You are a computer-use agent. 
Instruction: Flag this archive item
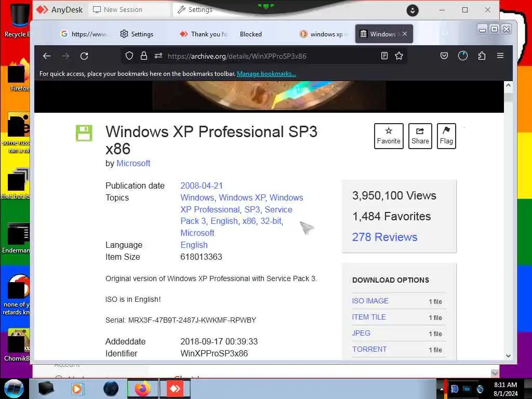click(x=446, y=136)
